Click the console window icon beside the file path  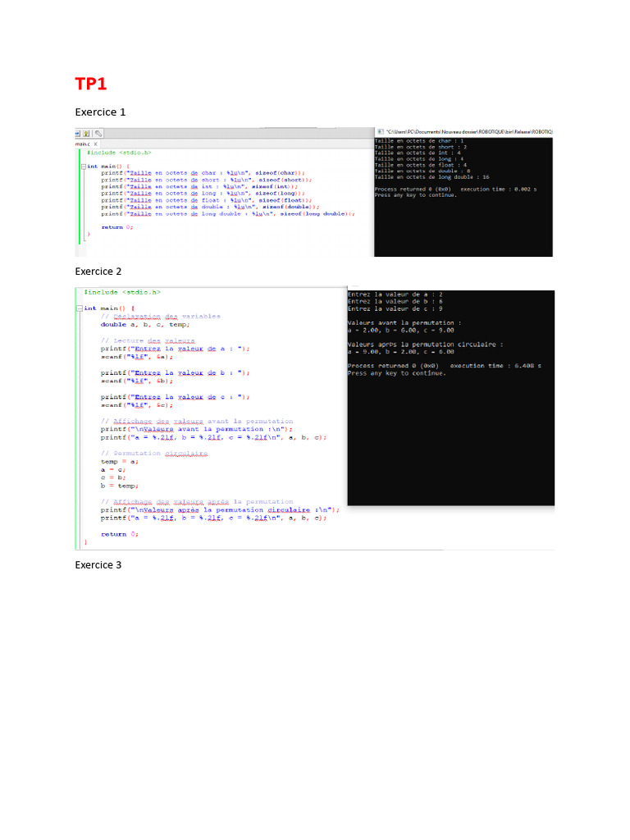tap(380, 131)
